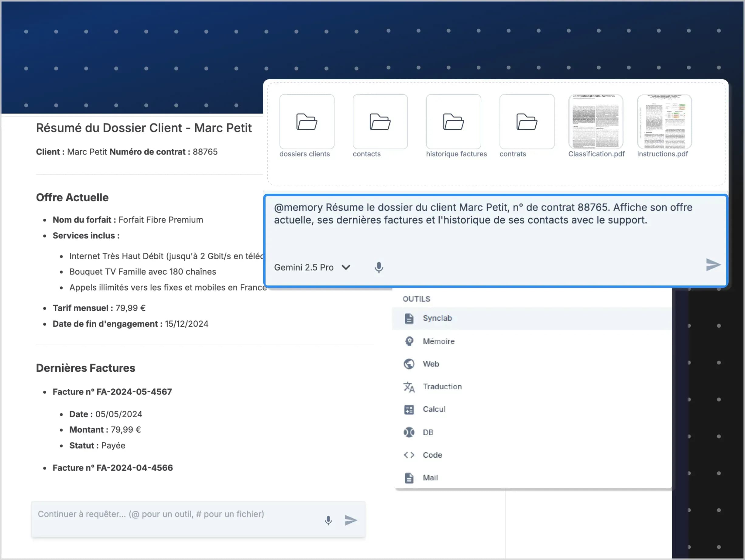745x560 pixels.
Task: Open the Classification.pdf thumbnail
Action: point(596,122)
